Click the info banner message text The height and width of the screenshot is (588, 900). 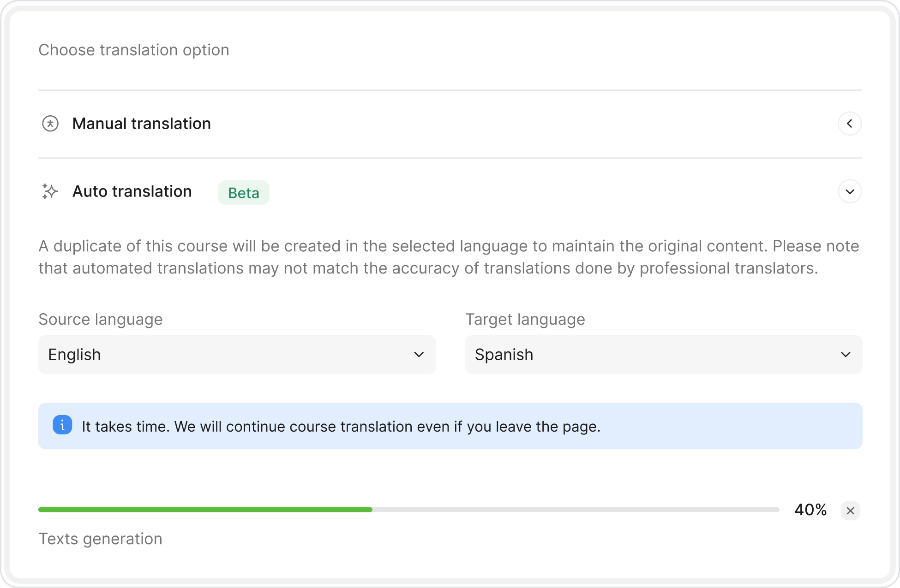pos(341,427)
